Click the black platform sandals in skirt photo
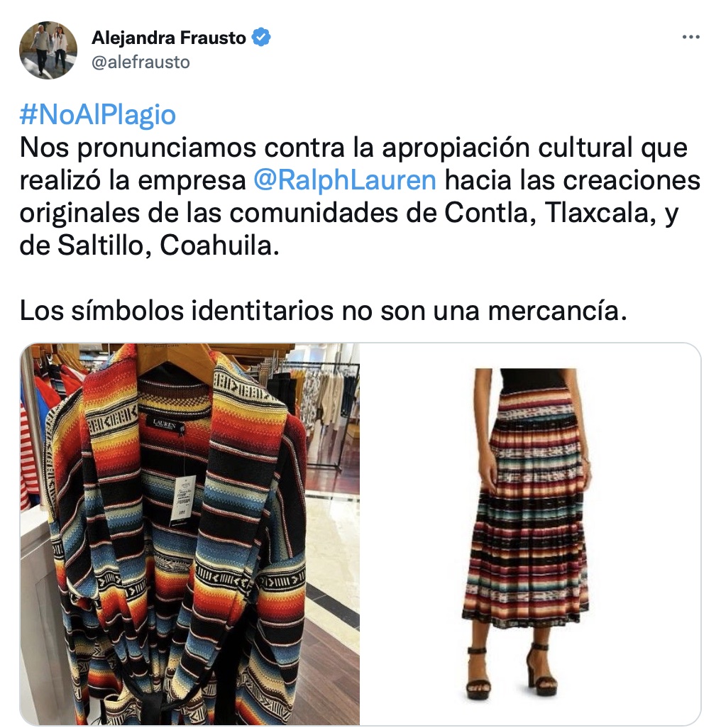This screenshot has height=728, width=721. 512,670
